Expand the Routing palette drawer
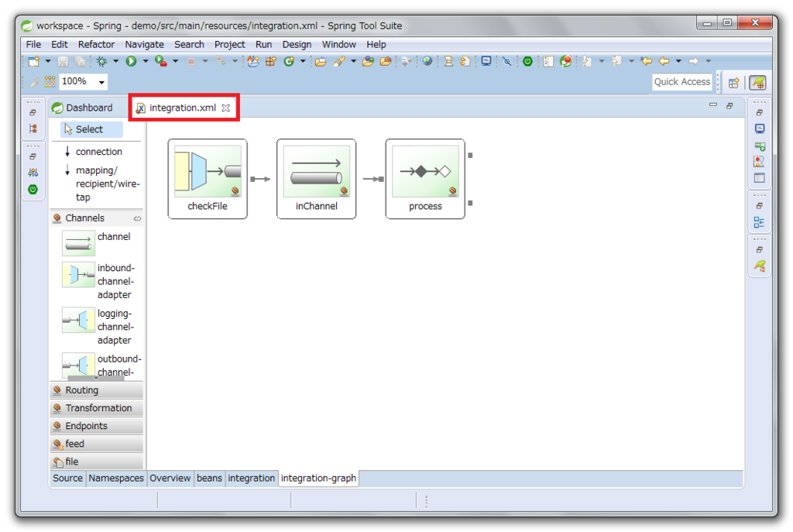This screenshot has width=793, height=532. click(97, 390)
